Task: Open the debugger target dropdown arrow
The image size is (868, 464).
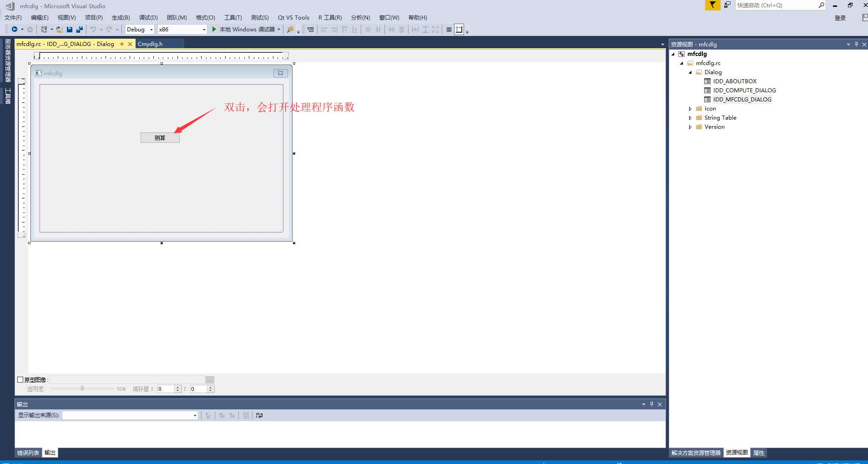Action: coord(279,30)
